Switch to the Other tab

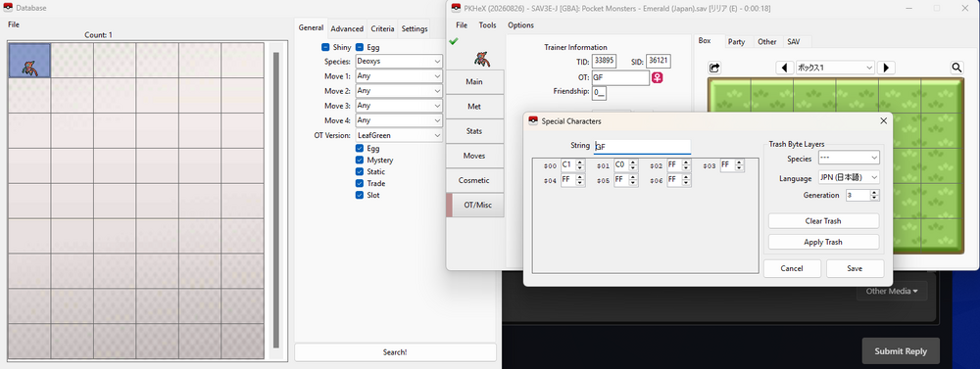[x=767, y=42]
